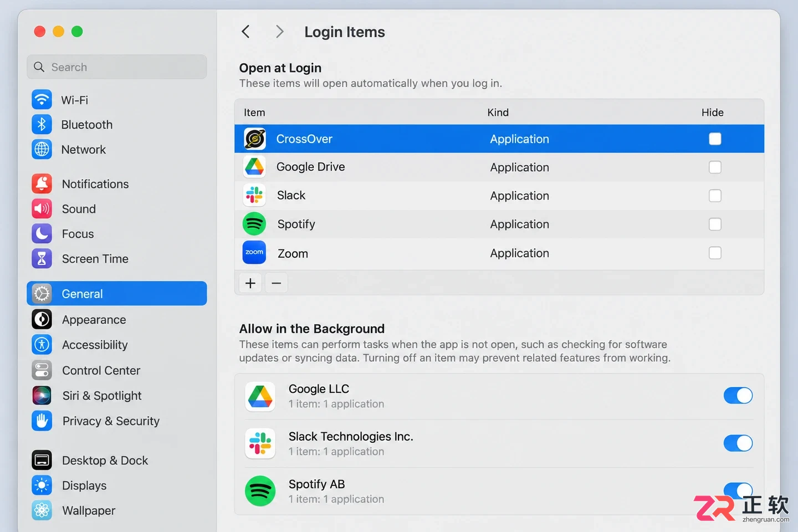Viewport: 798px width, 532px height.
Task: Go back with the left chevron
Action: click(x=246, y=32)
